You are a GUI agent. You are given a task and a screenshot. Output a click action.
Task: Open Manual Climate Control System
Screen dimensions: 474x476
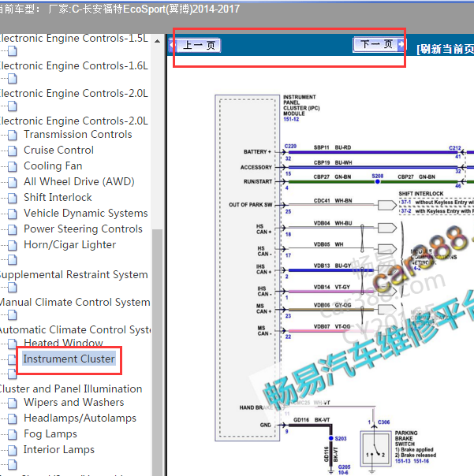pos(75,302)
